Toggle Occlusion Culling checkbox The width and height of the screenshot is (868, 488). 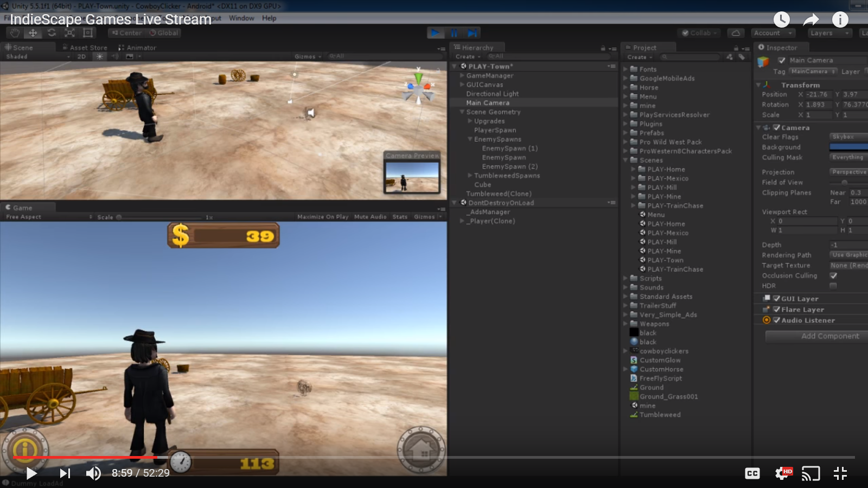click(x=833, y=275)
